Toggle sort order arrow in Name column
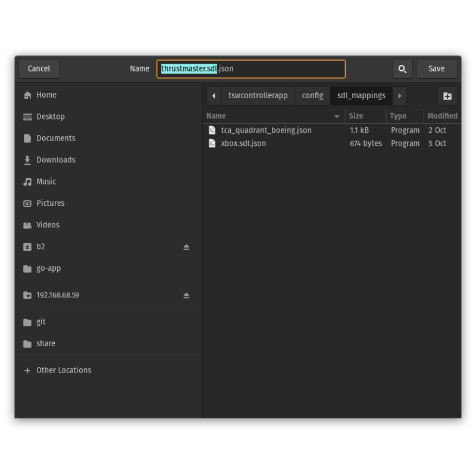 point(337,116)
